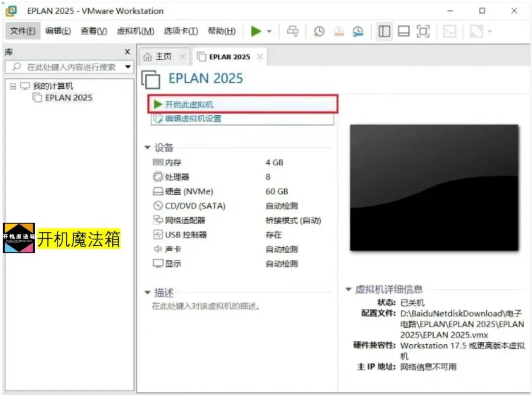Image resolution: width=532 pixels, height=395 pixels.
Task: Click the 60 GB disk value
Action: pyautogui.click(x=276, y=192)
